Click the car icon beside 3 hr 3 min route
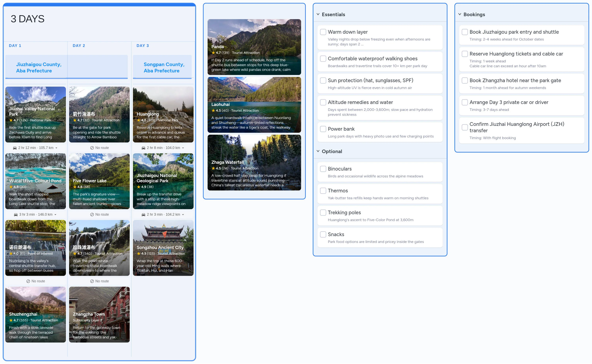The image size is (592, 364). (x=16, y=214)
